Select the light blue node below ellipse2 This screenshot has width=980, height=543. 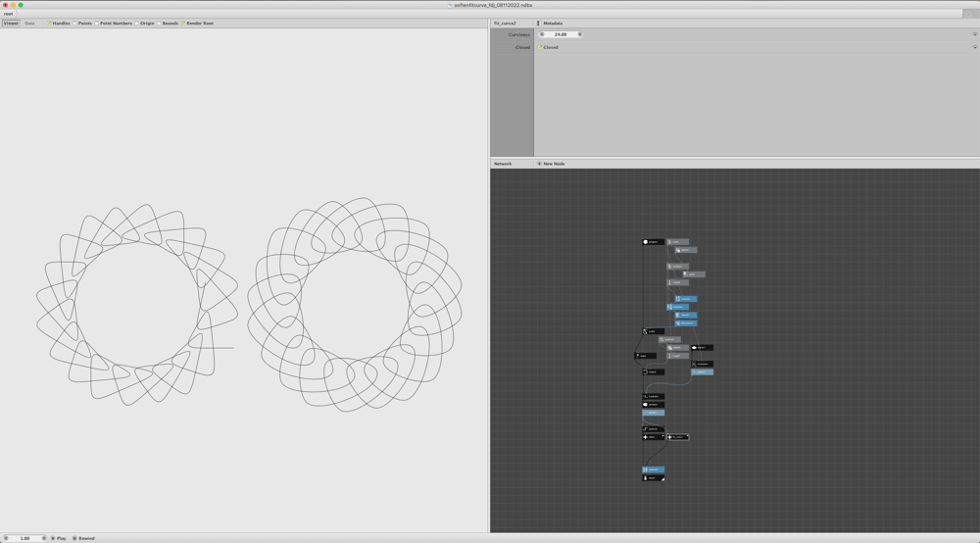pyautogui.click(x=653, y=413)
